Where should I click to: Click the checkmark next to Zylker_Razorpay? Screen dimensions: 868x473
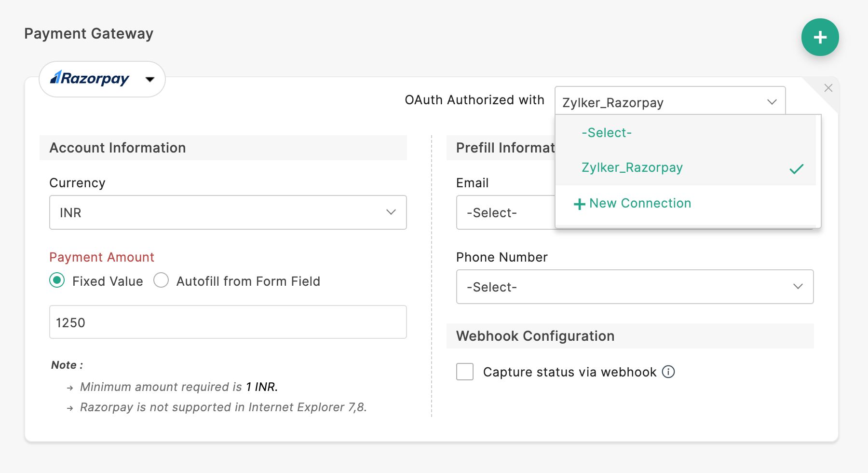(x=797, y=169)
